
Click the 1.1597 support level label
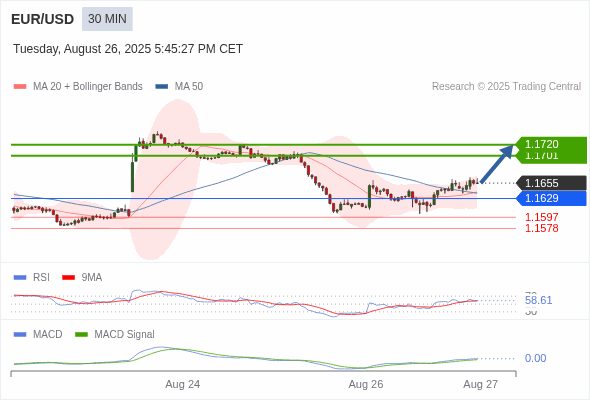pos(541,217)
